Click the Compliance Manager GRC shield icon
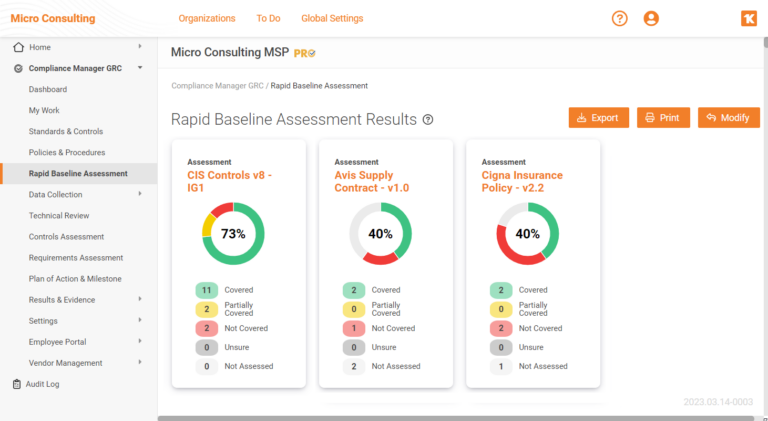This screenshot has height=421, width=768. click(18, 68)
